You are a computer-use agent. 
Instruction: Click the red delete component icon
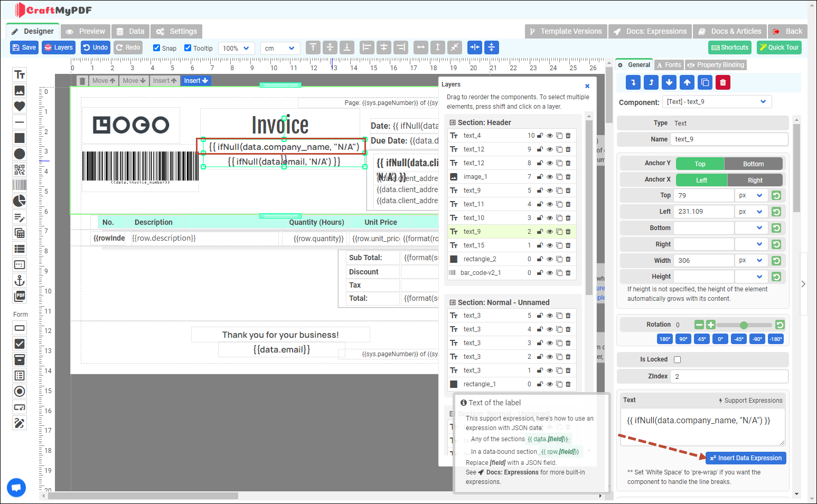(723, 82)
